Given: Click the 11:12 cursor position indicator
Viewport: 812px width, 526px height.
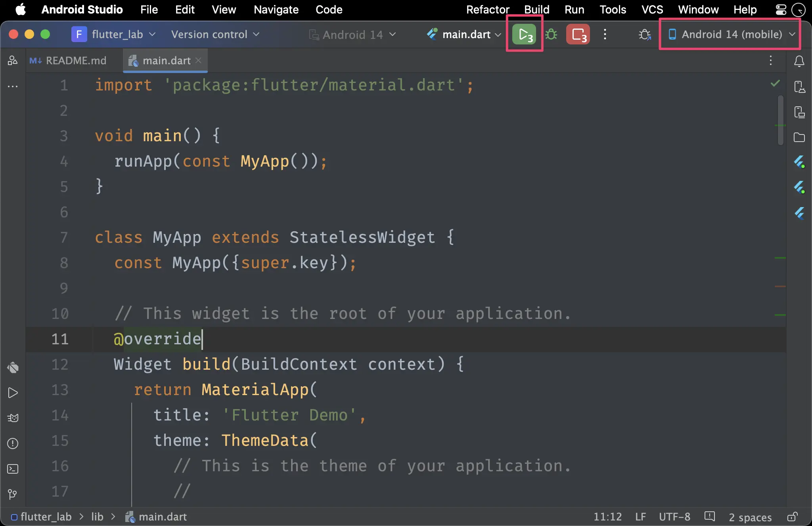Looking at the screenshot, I should coord(607,516).
